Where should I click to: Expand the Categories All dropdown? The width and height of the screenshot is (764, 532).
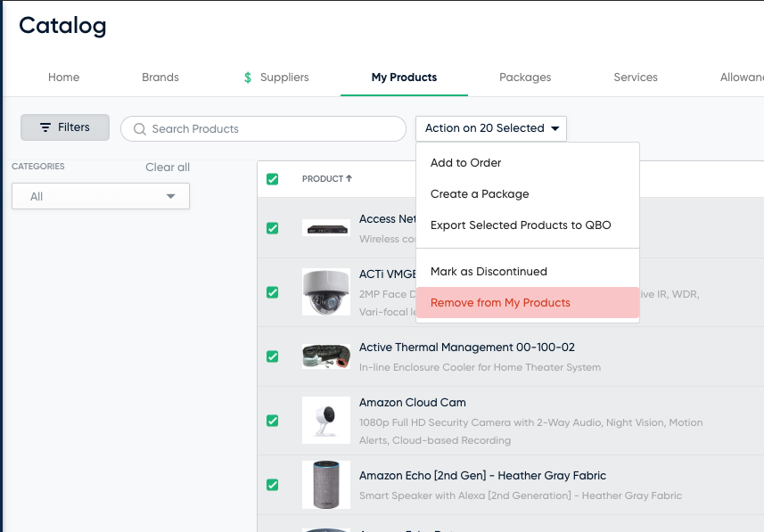pos(101,196)
